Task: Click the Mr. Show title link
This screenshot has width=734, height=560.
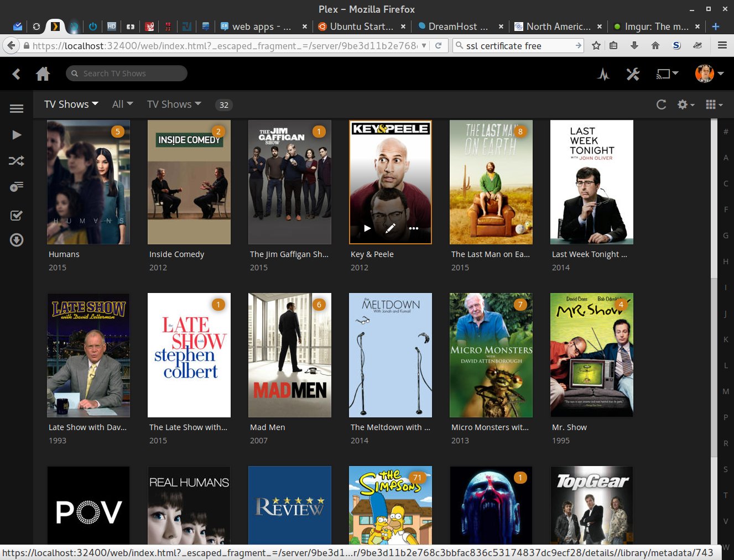Action: (569, 427)
